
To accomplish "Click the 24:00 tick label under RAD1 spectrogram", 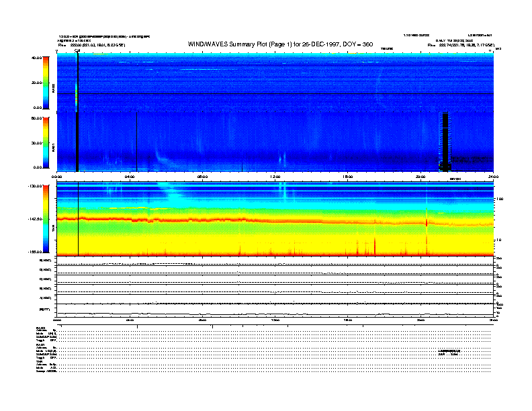I will pyautogui.click(x=493, y=177).
